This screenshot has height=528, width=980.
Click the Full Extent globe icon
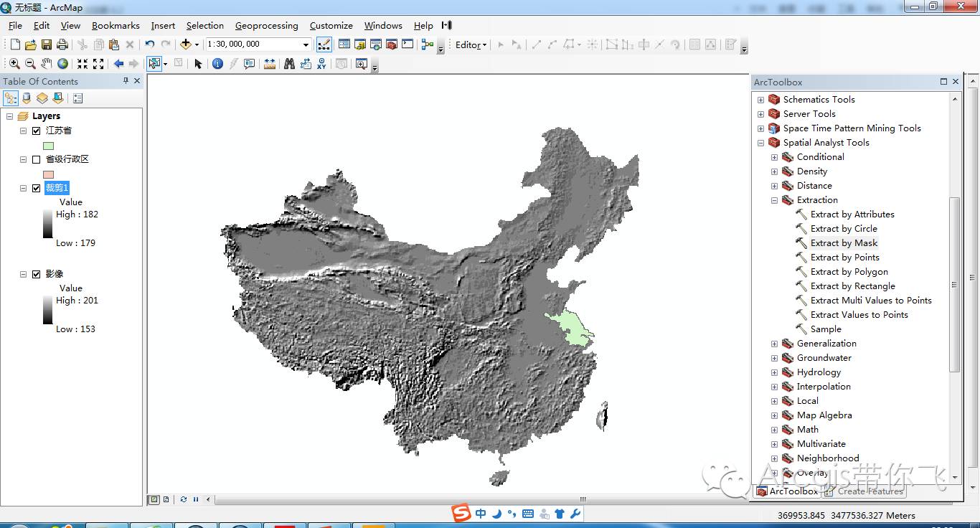click(x=63, y=64)
